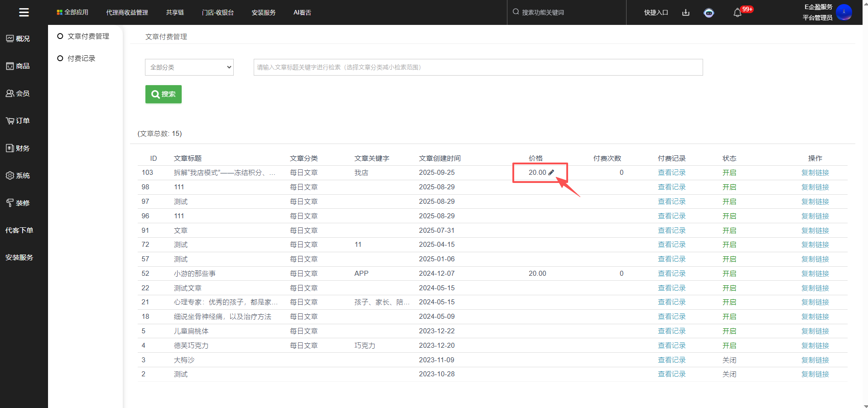Click 查看记录 link for article 52
868x408 pixels.
[x=671, y=274]
